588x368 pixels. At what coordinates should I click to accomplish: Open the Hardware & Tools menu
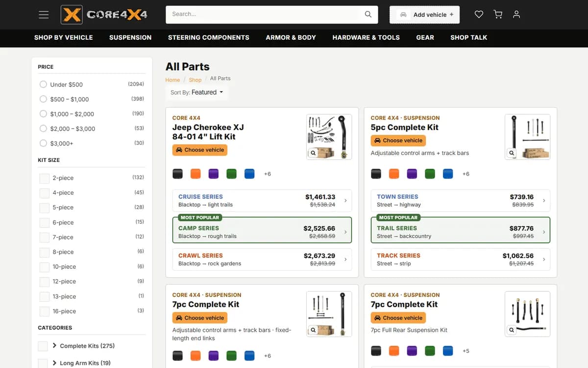(366, 37)
